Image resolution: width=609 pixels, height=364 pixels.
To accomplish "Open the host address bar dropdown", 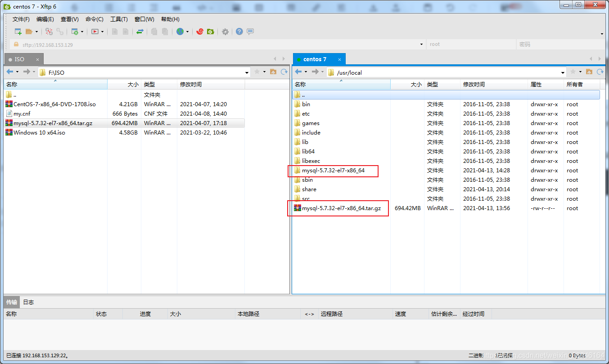I will click(x=422, y=45).
